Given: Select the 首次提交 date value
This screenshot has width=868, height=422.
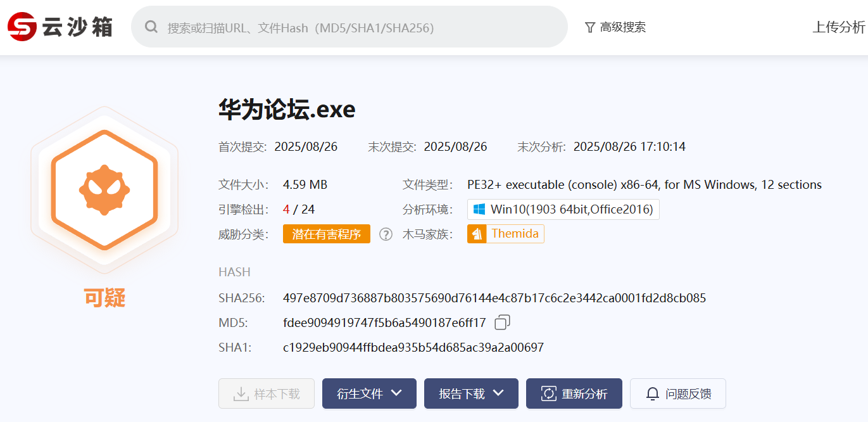Looking at the screenshot, I should [x=306, y=147].
